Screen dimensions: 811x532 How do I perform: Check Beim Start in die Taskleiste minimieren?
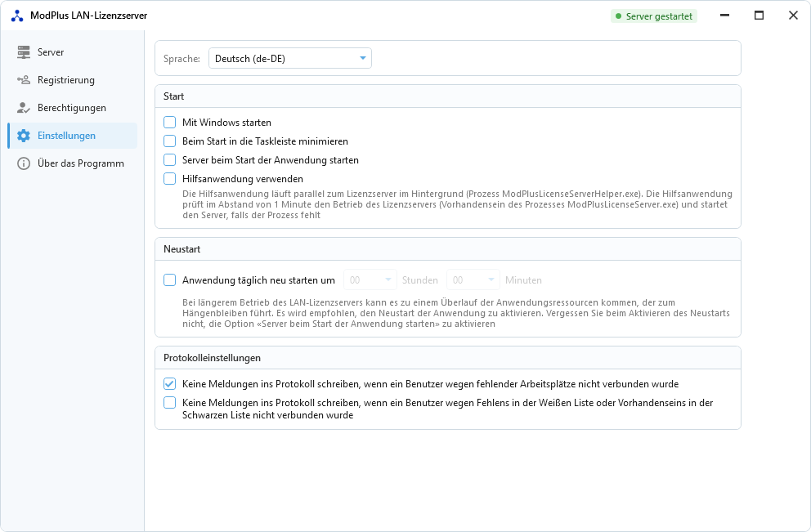(x=170, y=141)
